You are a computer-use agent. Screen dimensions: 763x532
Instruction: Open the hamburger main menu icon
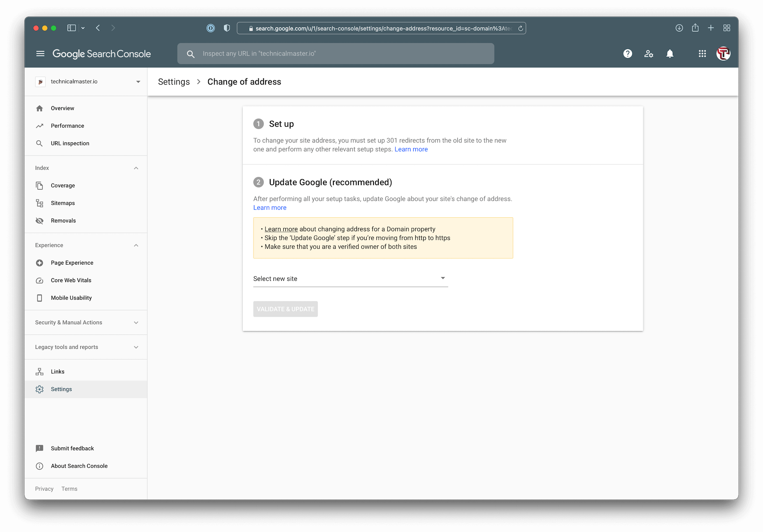pos(40,54)
